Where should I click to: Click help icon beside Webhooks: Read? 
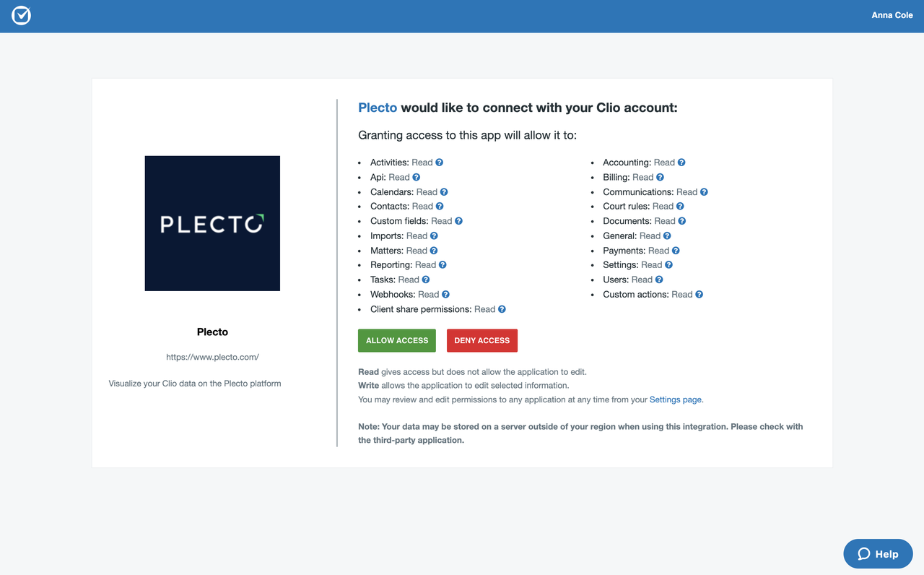446,294
